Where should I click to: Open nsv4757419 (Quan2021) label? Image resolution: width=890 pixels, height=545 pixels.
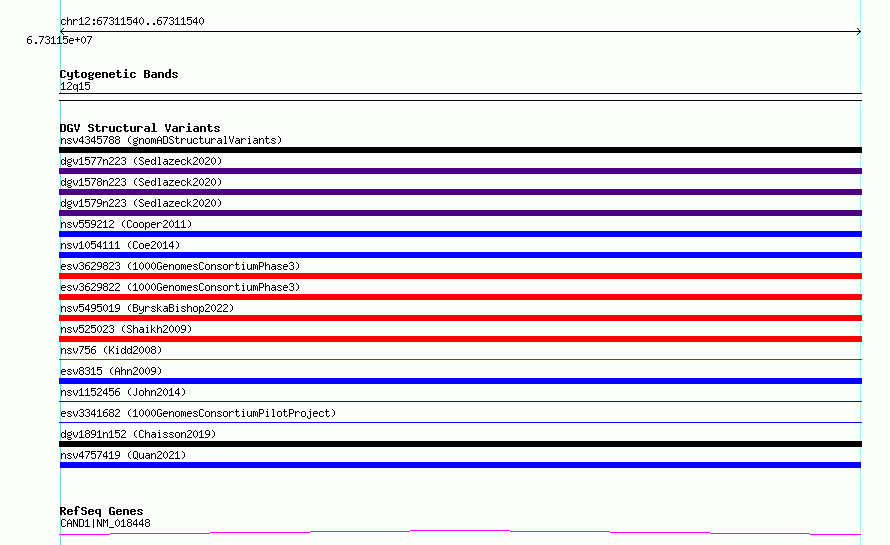123,455
